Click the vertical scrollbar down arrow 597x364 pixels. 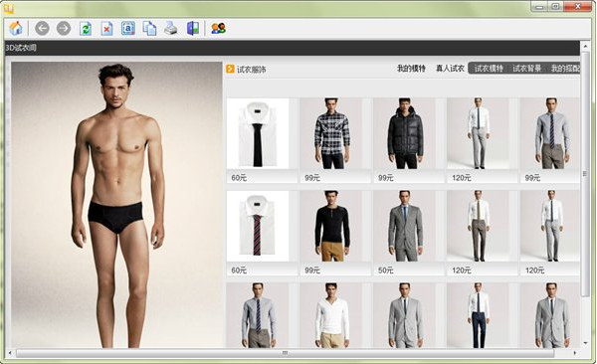tap(586, 343)
